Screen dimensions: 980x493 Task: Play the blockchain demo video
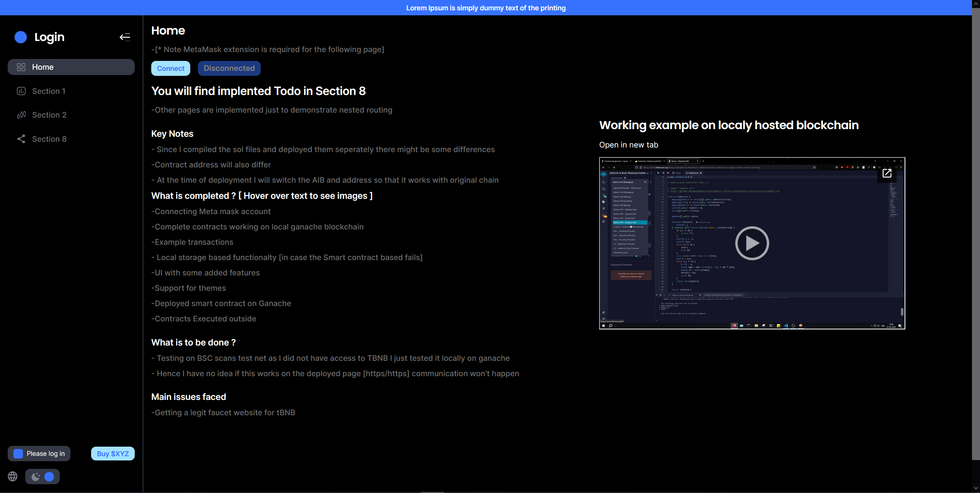(x=752, y=243)
